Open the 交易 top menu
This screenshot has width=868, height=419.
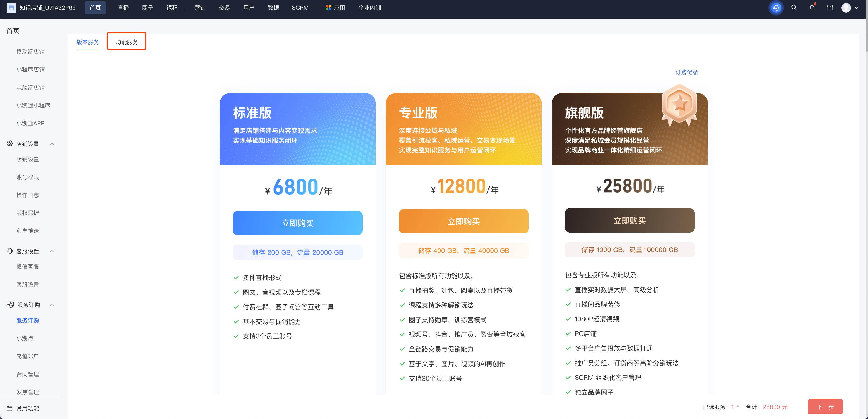[x=224, y=8]
